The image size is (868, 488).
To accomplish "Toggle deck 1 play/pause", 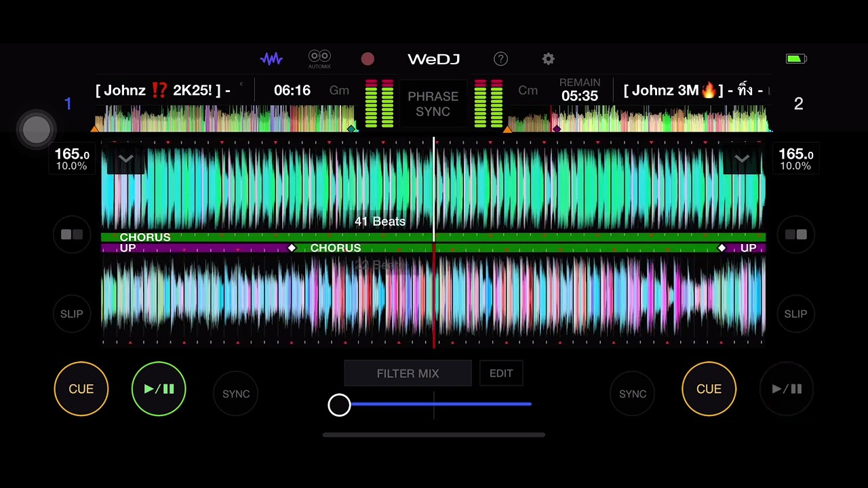I will [159, 389].
